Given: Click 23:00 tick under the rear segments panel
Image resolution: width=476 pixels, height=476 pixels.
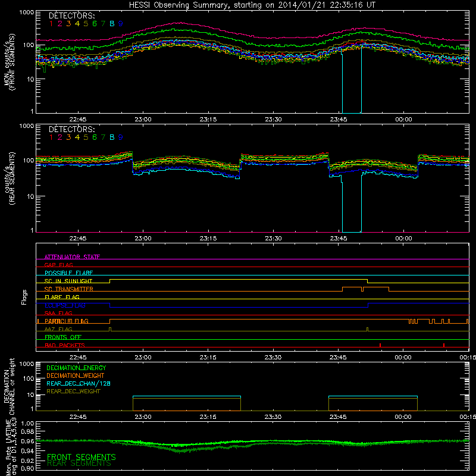Looking at the screenshot, I should coord(143,239).
